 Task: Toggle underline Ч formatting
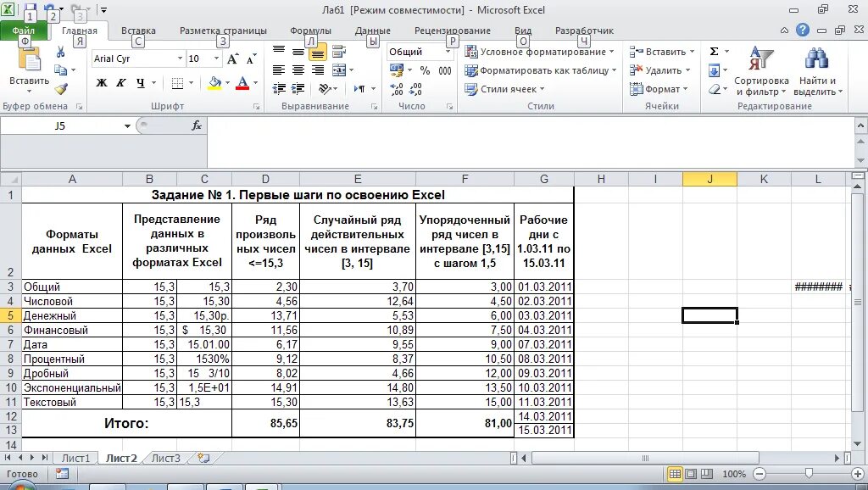[141, 83]
